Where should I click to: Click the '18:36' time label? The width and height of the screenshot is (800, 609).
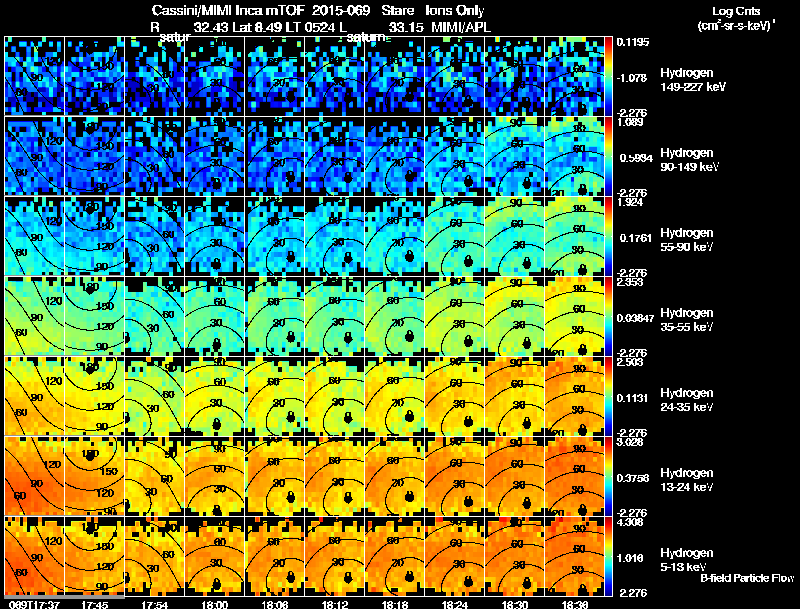pos(574,604)
